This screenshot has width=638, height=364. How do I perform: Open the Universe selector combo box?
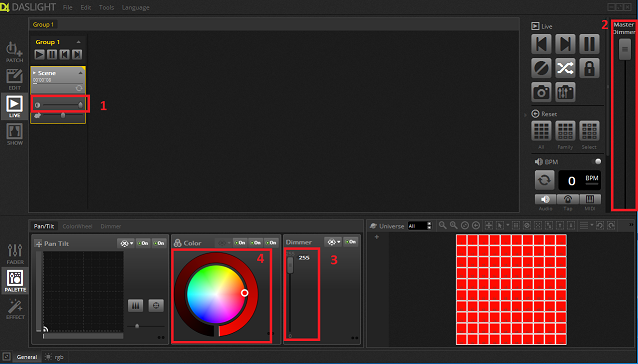point(419,226)
